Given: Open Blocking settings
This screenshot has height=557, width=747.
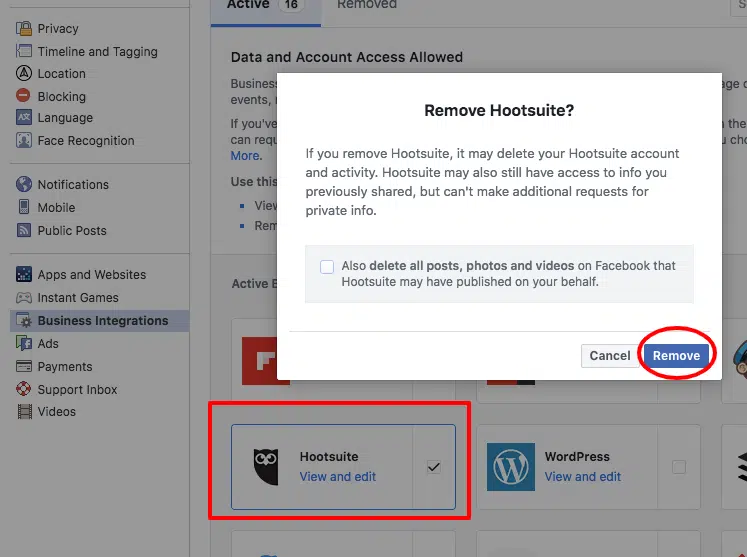Looking at the screenshot, I should (61, 96).
